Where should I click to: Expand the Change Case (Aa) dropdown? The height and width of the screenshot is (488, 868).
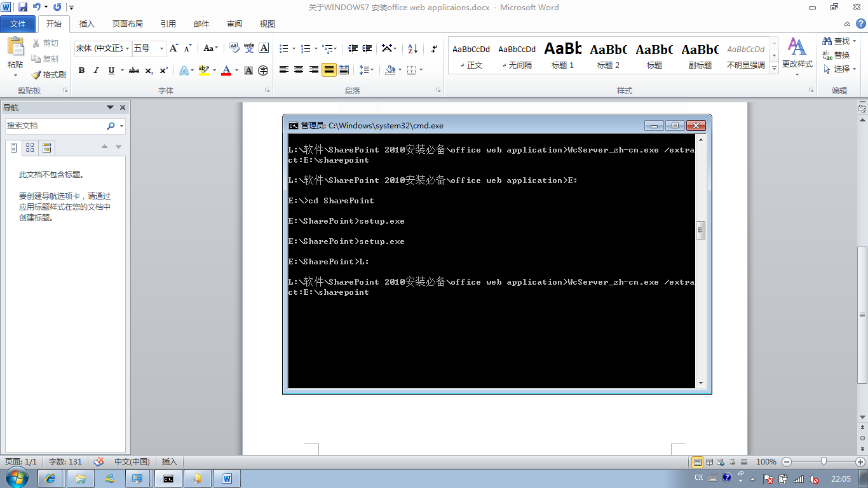click(217, 48)
